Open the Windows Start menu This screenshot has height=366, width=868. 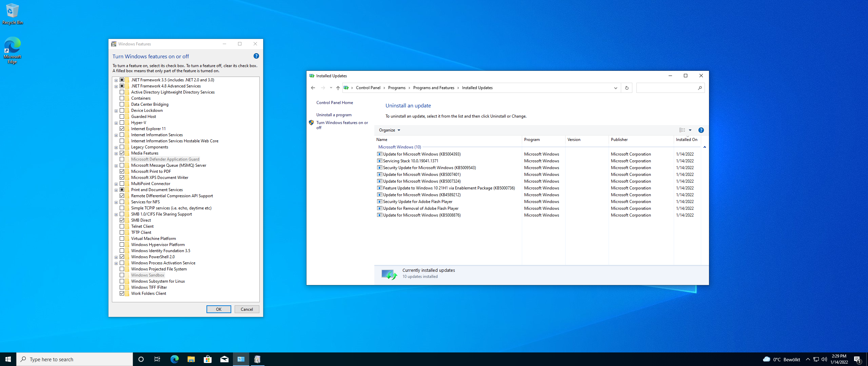pyautogui.click(x=8, y=359)
